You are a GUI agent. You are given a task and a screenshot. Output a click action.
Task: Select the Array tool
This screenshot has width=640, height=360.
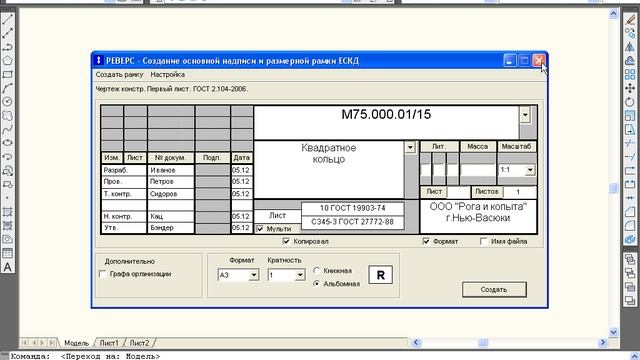click(x=630, y=74)
